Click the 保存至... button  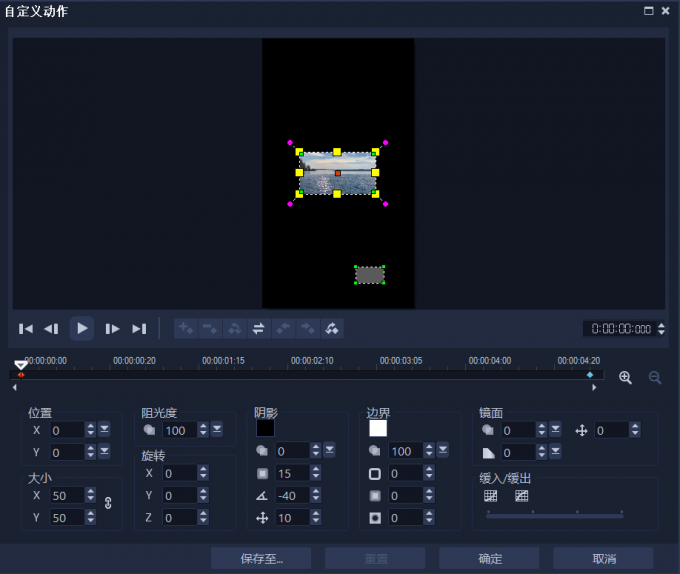tap(261, 558)
